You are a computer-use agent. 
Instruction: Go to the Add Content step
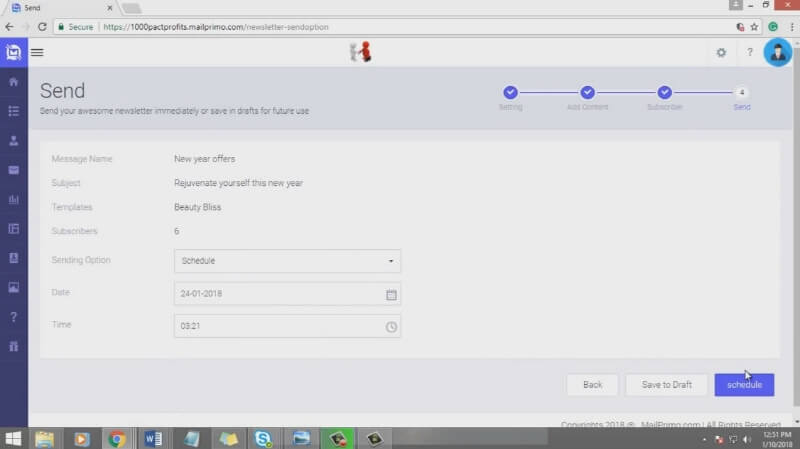click(x=587, y=92)
